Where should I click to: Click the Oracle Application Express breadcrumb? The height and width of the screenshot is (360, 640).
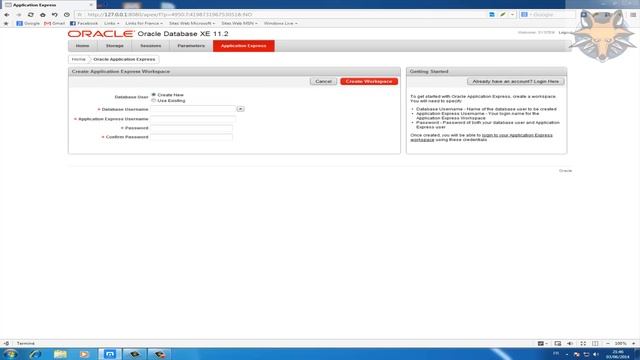[x=124, y=59]
